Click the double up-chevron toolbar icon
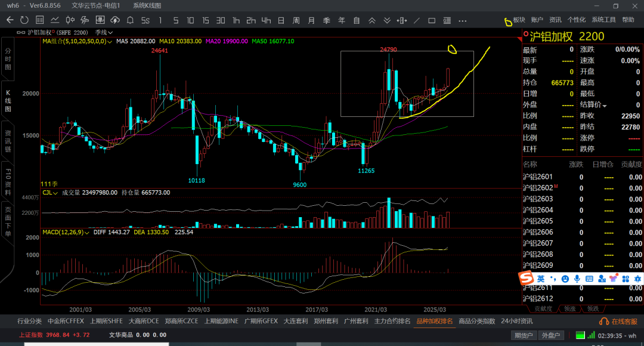Screen dimensions: 644x346 point(371,20)
